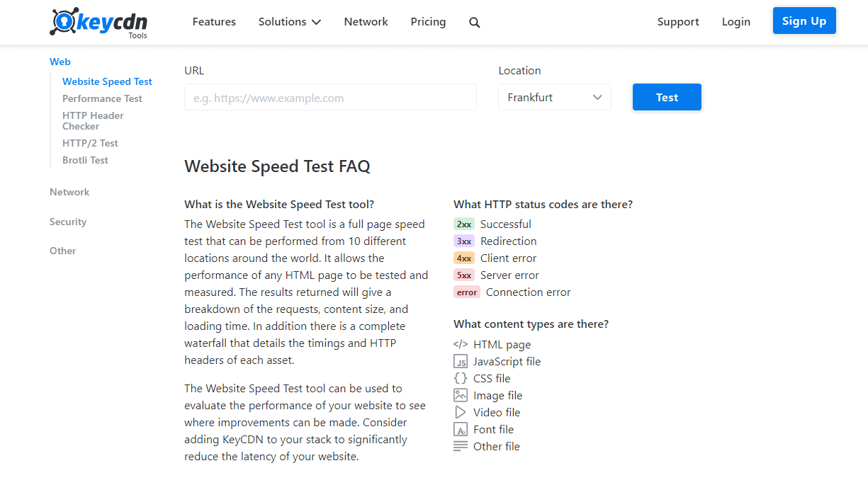Click the Image file content type icon

pos(461,395)
